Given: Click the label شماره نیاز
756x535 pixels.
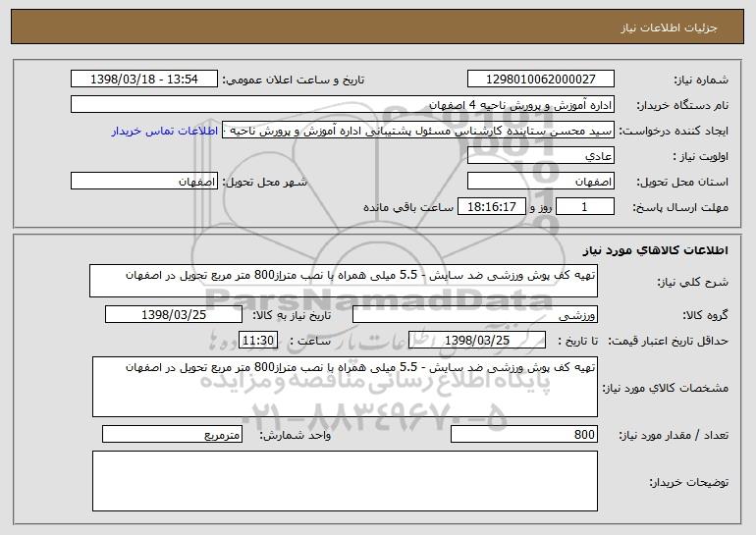Looking at the screenshot, I should tap(701, 80).
